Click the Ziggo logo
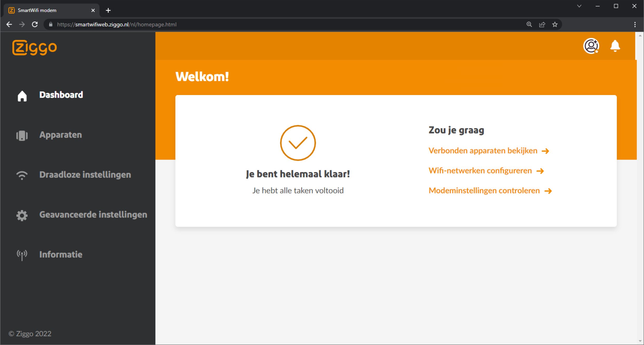Screen dimensions: 644x345 [35, 48]
